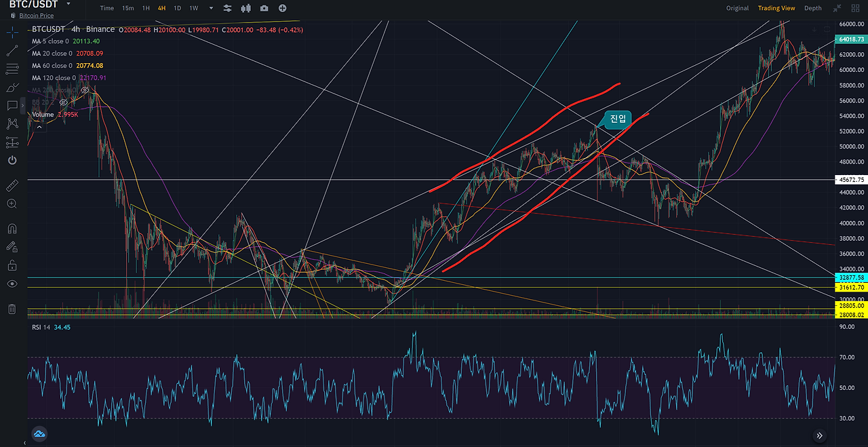Toggle stay in drawing mode
The width and height of the screenshot is (868, 447).
[x=12, y=247]
